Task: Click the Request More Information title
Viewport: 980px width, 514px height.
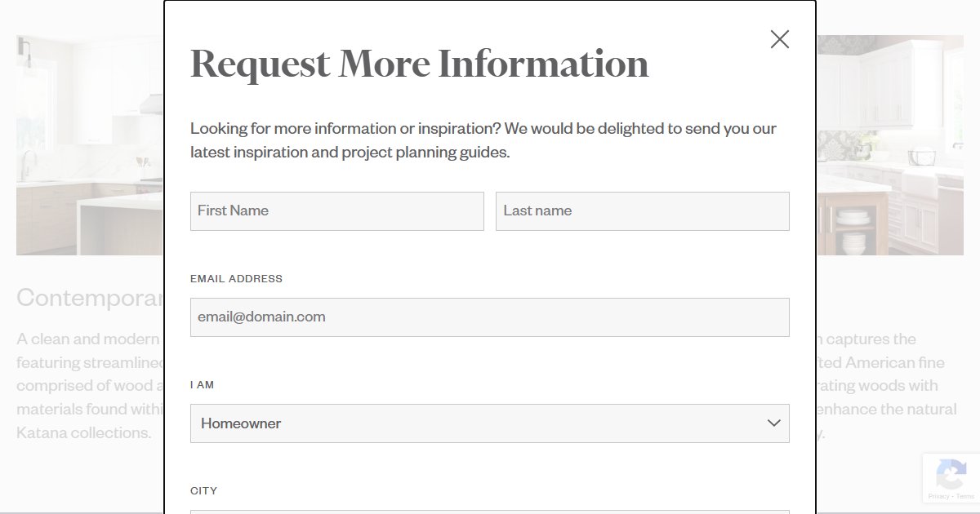Action: click(420, 64)
